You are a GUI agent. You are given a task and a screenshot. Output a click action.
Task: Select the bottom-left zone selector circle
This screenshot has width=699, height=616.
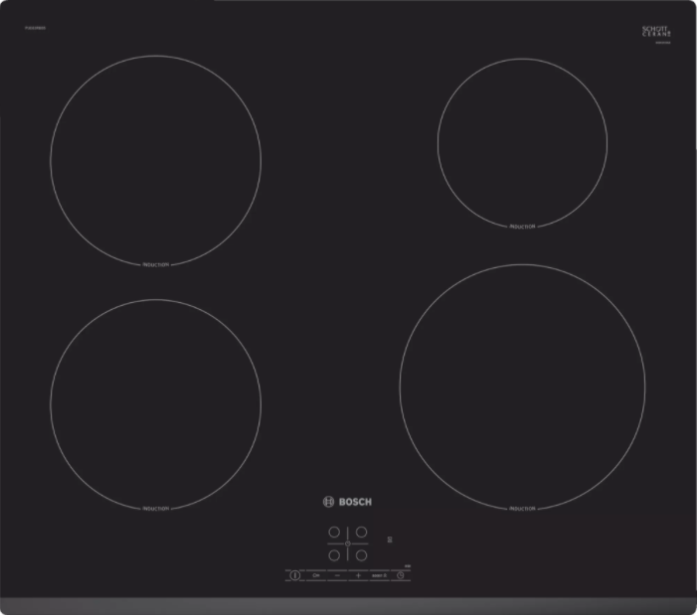[334, 555]
